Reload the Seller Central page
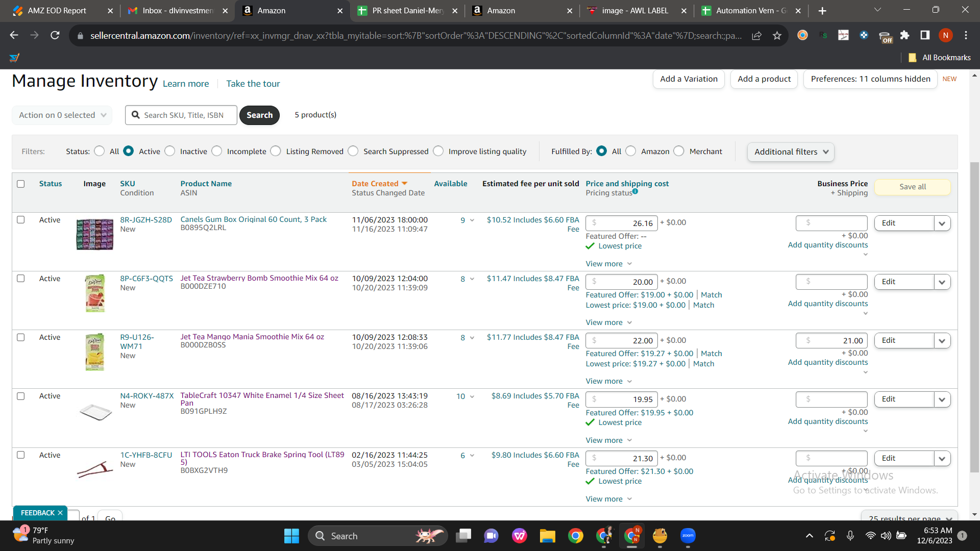980x551 pixels. [55, 35]
